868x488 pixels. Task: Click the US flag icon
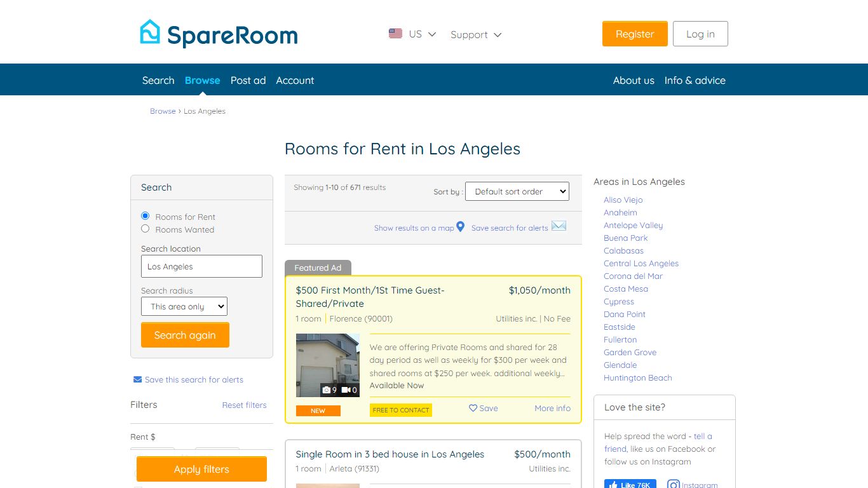[395, 34]
